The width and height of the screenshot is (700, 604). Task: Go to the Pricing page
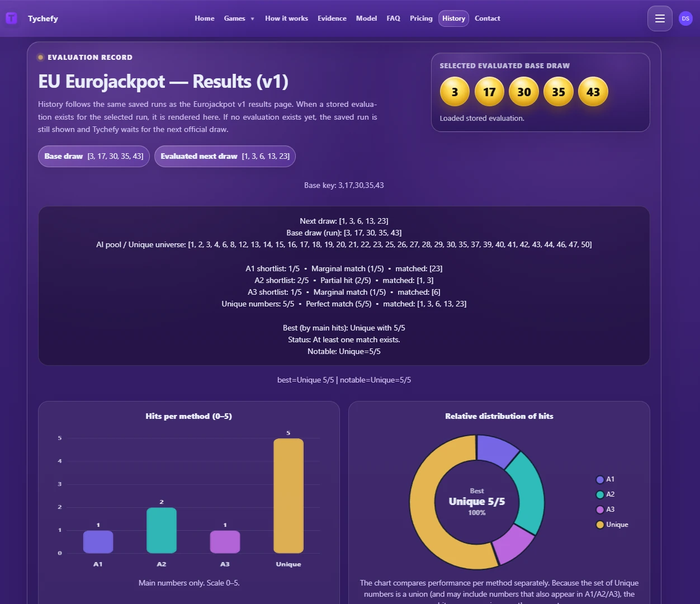click(421, 18)
